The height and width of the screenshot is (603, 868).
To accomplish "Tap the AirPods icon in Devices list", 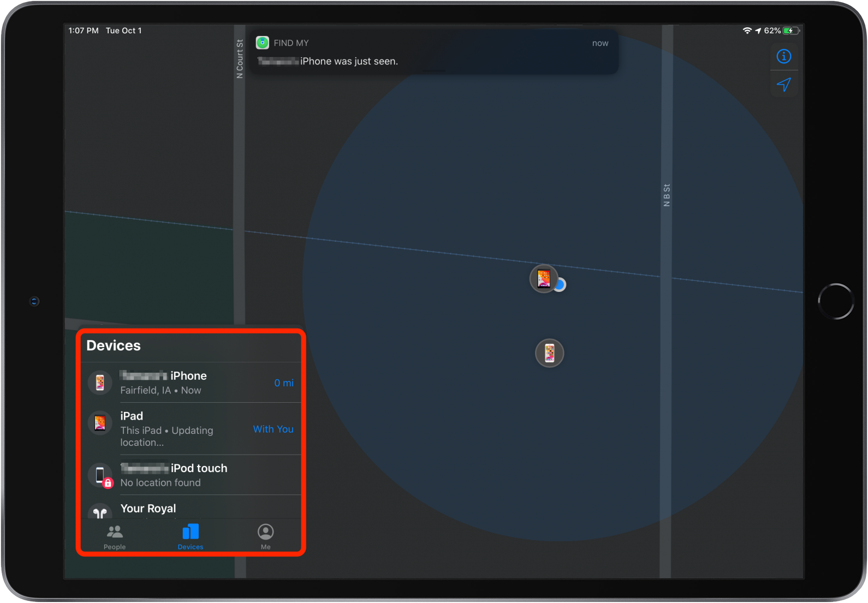I will [100, 511].
